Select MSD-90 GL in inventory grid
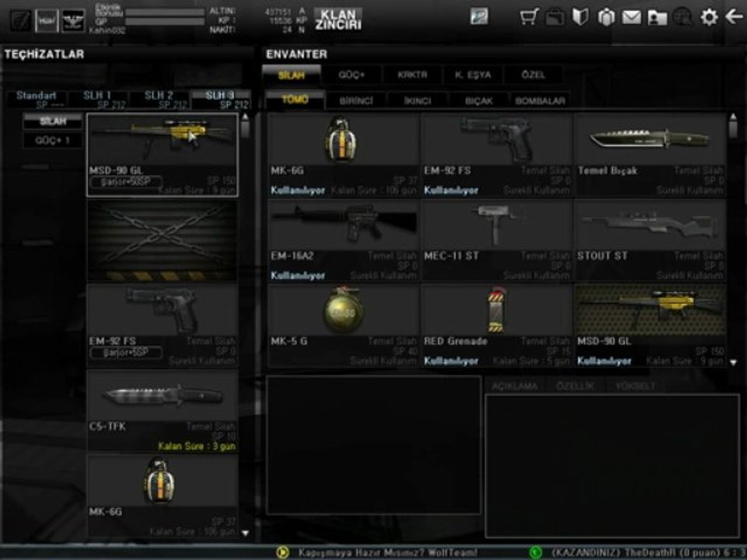This screenshot has width=747, height=560. pos(651,326)
